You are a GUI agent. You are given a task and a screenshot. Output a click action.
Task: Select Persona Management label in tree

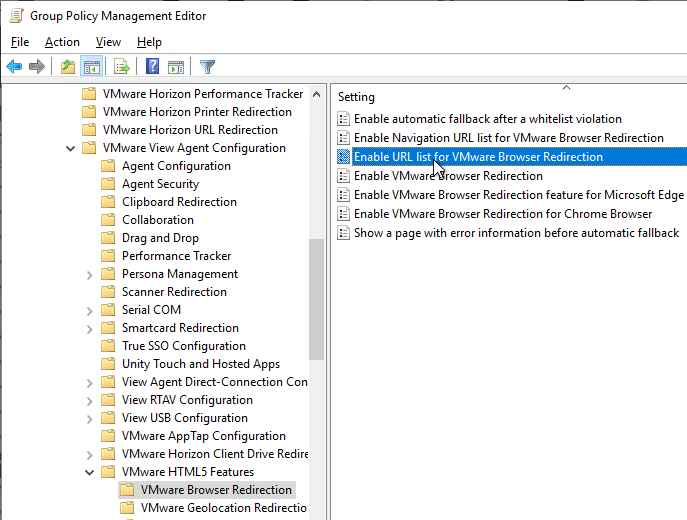[180, 273]
